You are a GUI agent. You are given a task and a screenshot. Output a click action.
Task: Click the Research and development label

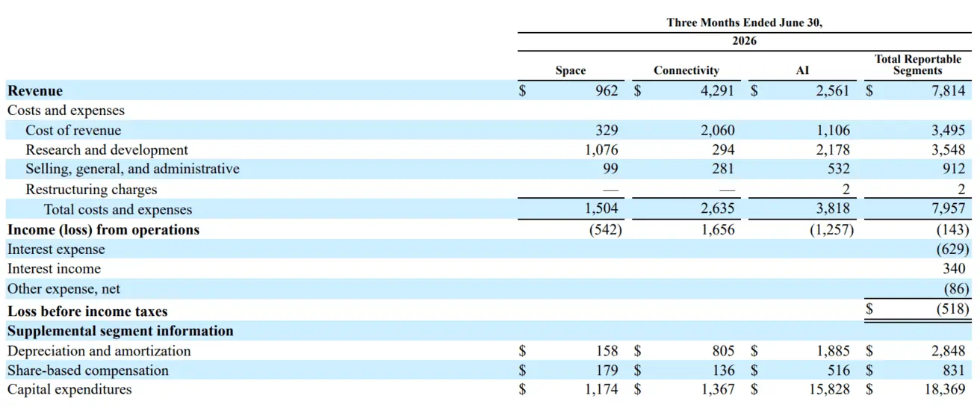pos(107,150)
